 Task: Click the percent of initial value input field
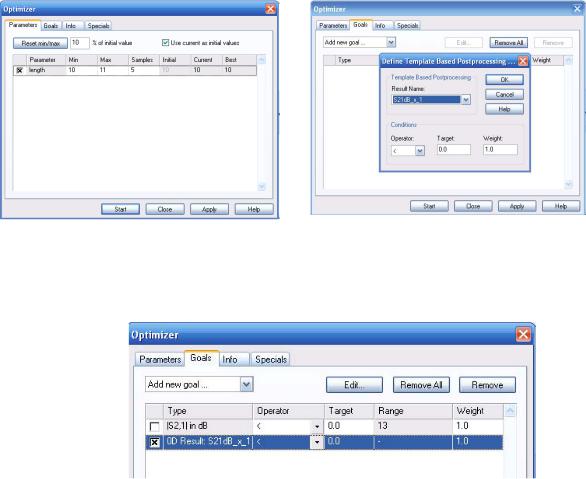80,43
